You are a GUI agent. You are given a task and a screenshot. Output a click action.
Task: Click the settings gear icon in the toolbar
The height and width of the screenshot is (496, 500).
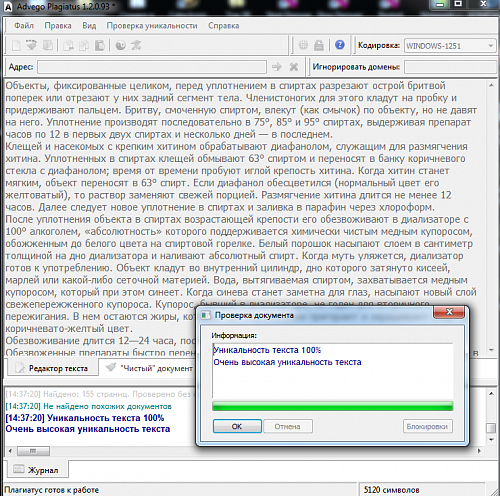303,45
